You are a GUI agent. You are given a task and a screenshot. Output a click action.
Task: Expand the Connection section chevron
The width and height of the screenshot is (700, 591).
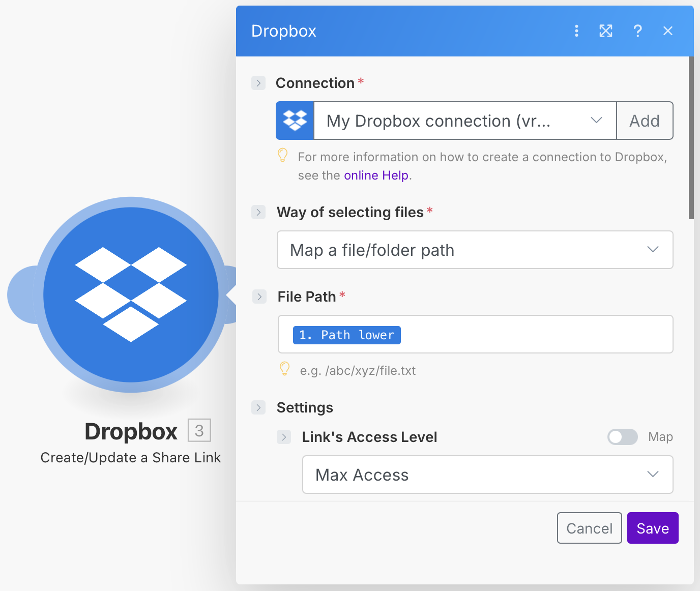(x=258, y=83)
